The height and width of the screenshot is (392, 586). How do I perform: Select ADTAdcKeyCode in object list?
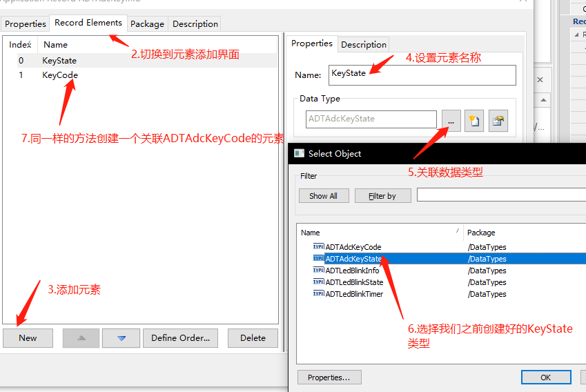coord(353,247)
